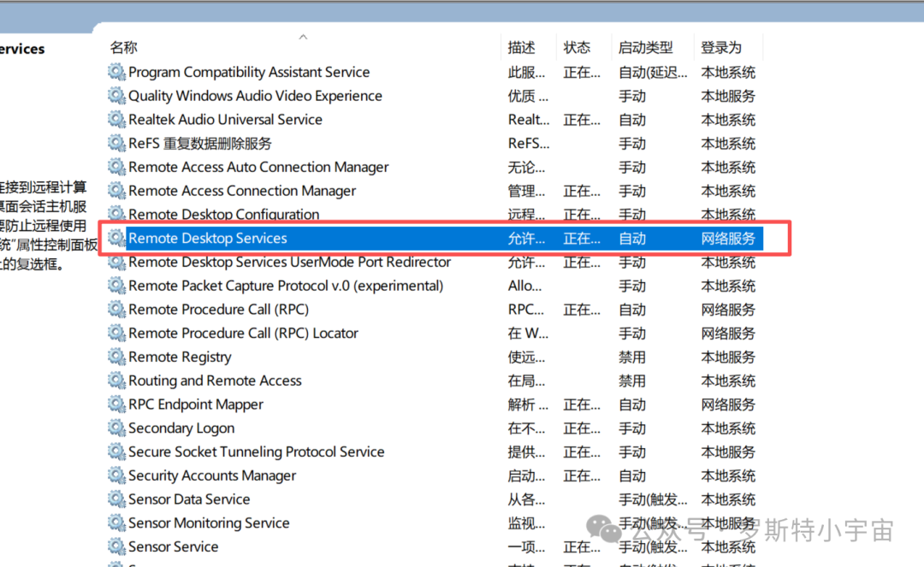Sort services by the 名称 column header
Screen dimensions: 924x567
click(x=123, y=48)
